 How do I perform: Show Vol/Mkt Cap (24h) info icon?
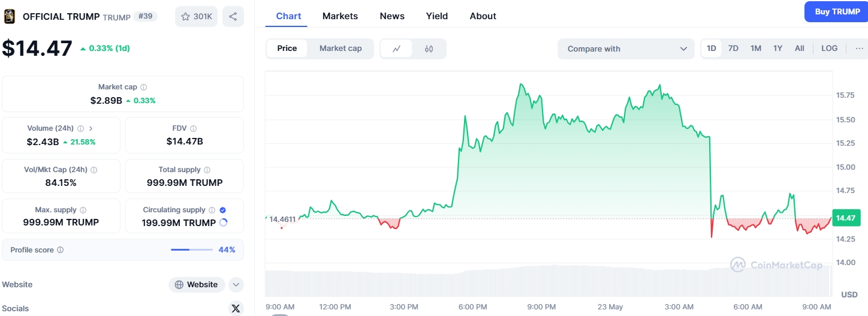tap(94, 170)
